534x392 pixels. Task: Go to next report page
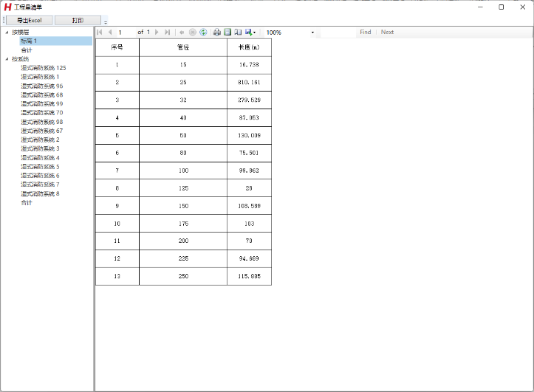click(157, 32)
